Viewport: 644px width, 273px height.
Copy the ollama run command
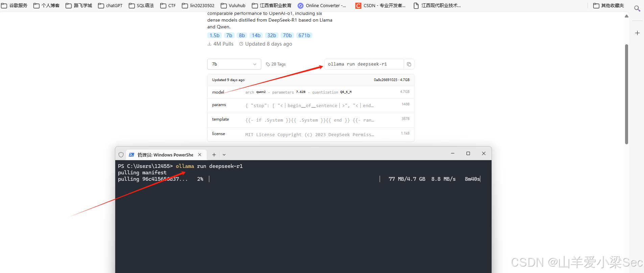[x=409, y=64]
